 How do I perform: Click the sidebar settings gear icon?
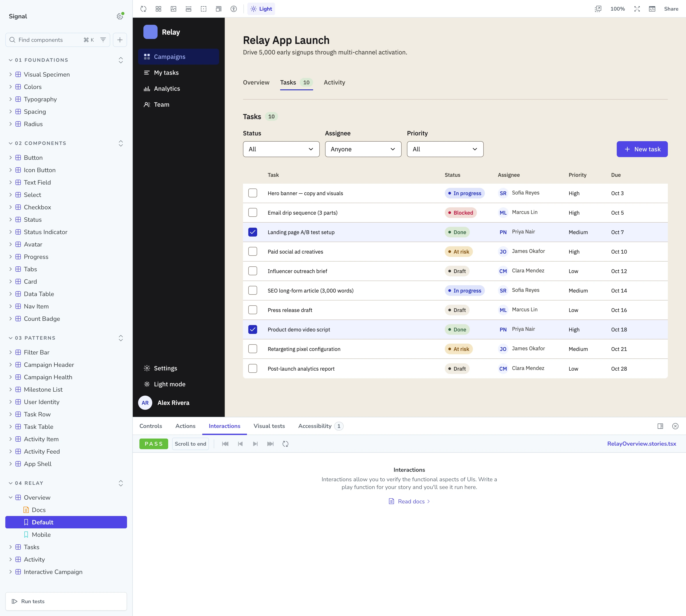click(120, 16)
